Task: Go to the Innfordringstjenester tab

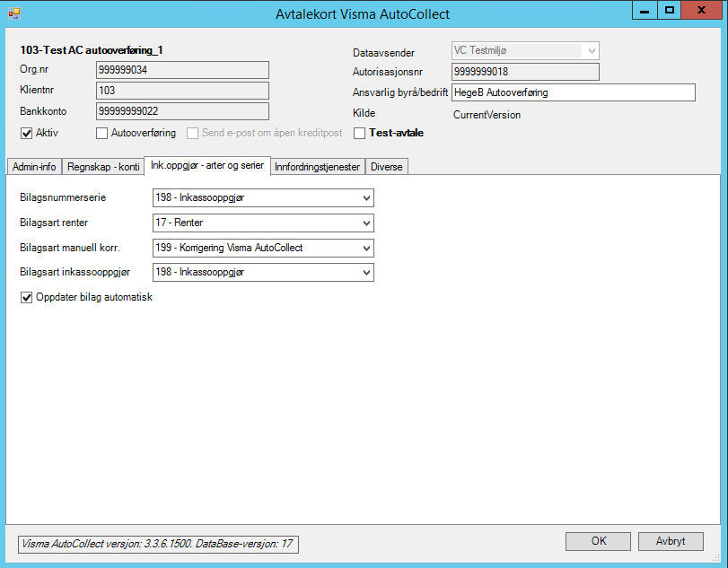Action: tap(317, 167)
